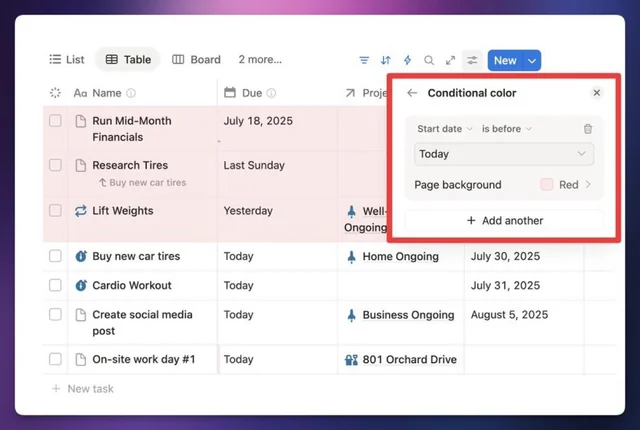Switch to the List view tab
This screenshot has width=640, height=430.
67,60
